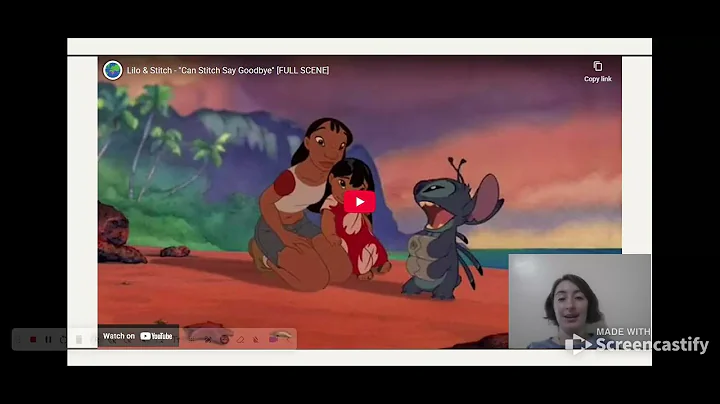Delete recording with trash icon
Screen dimensions: 720x404
click(79, 340)
